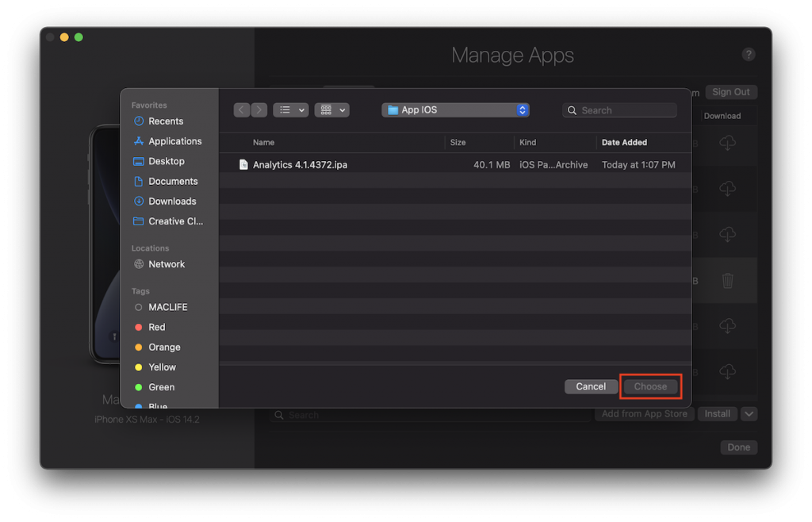Screen dimensions: 812x522
Task: Select the Red tag
Action: tap(155, 327)
